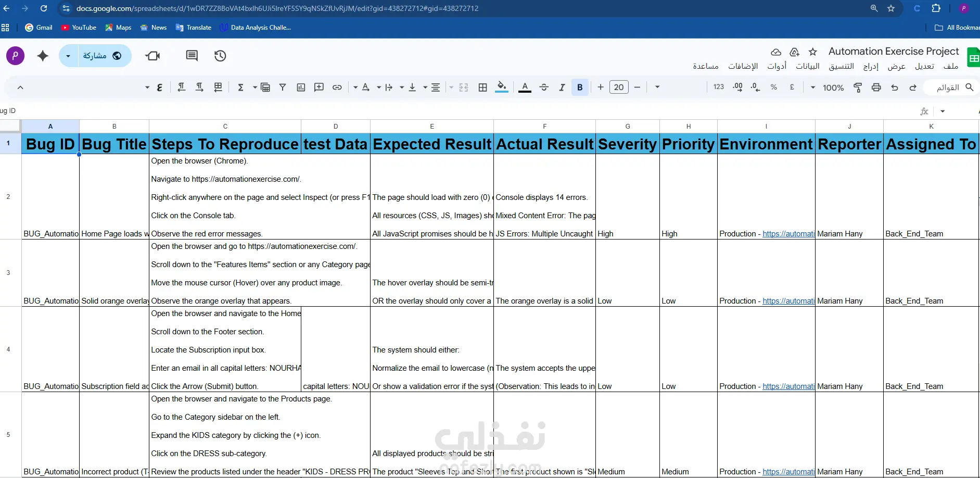Open the comments history panel
The image size is (980, 478).
tap(192, 56)
